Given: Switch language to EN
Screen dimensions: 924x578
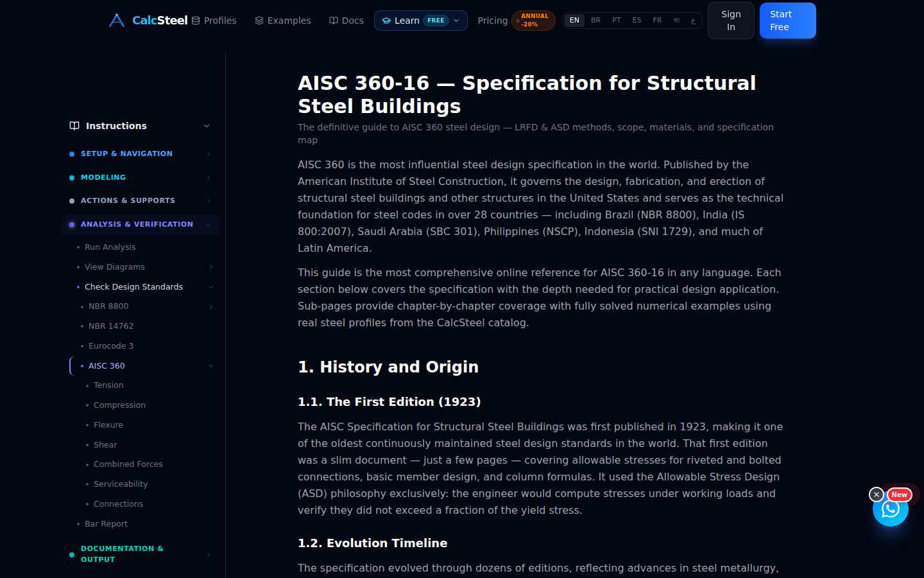Looking at the screenshot, I should (574, 21).
